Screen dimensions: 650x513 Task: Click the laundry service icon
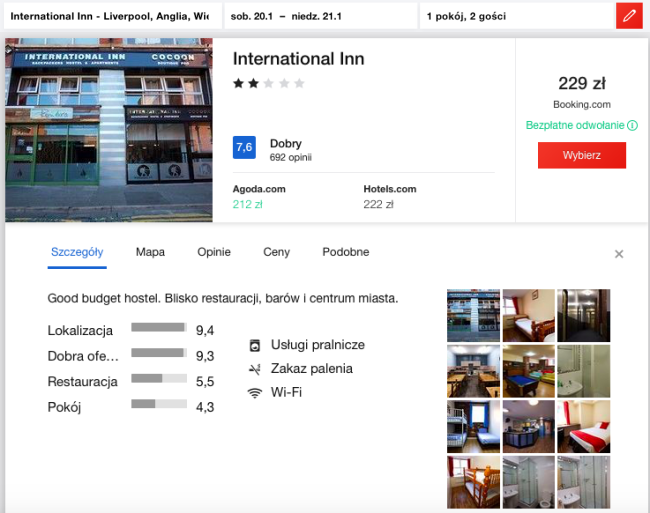pos(254,345)
